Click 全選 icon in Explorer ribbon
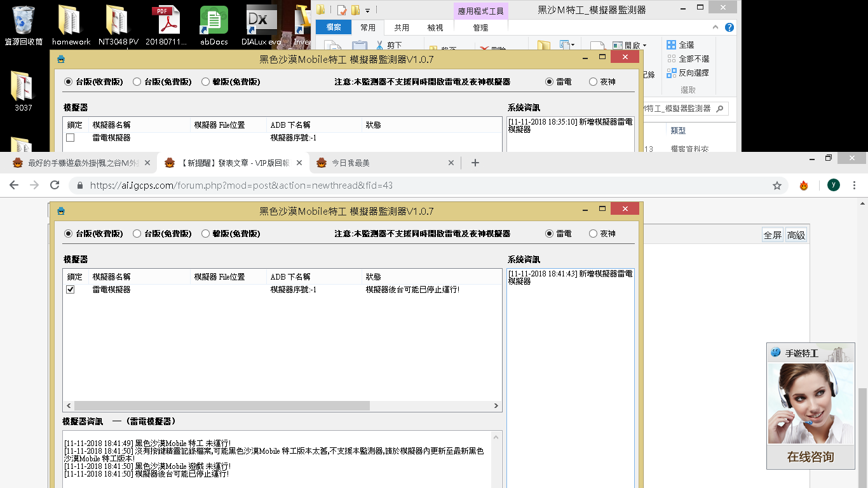868x488 pixels. [x=672, y=45]
